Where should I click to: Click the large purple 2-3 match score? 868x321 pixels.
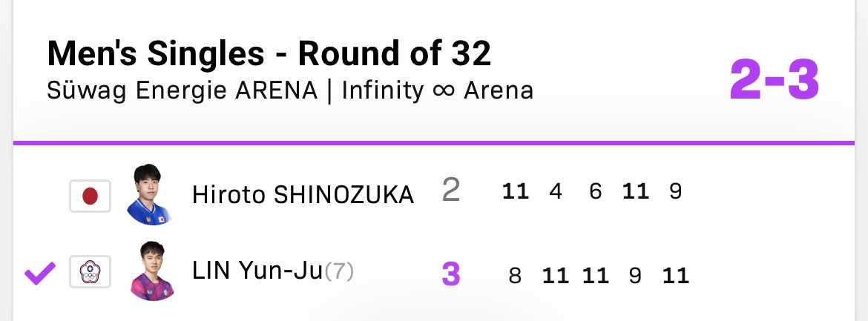coord(775,80)
